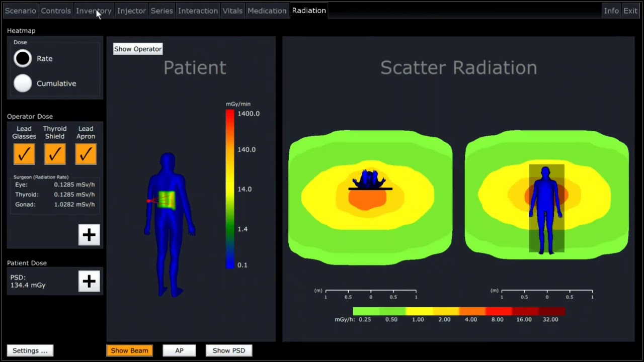Viewport: 644px width, 362px height.
Task: Expand operator dose details with plus icon
Action: 89,235
